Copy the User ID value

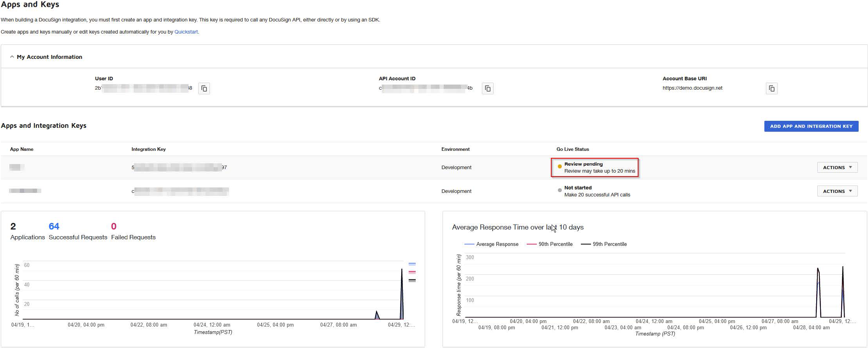pyautogui.click(x=204, y=88)
